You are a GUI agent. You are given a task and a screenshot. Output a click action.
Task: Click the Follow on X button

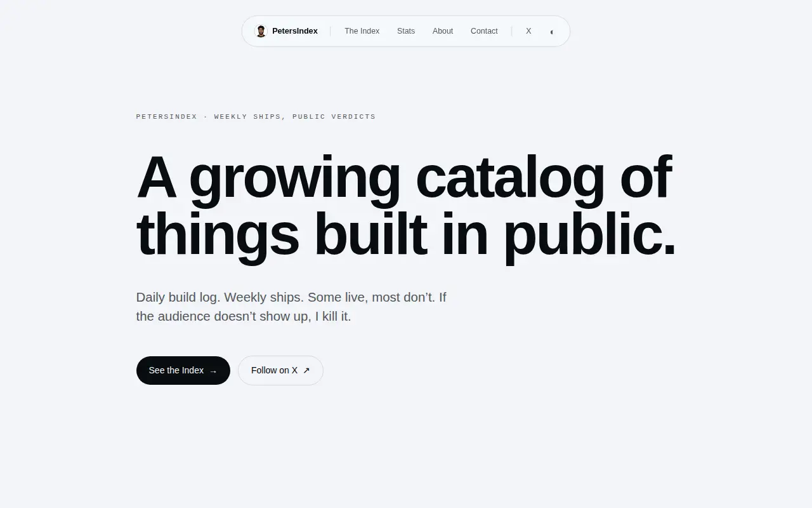tap(280, 370)
